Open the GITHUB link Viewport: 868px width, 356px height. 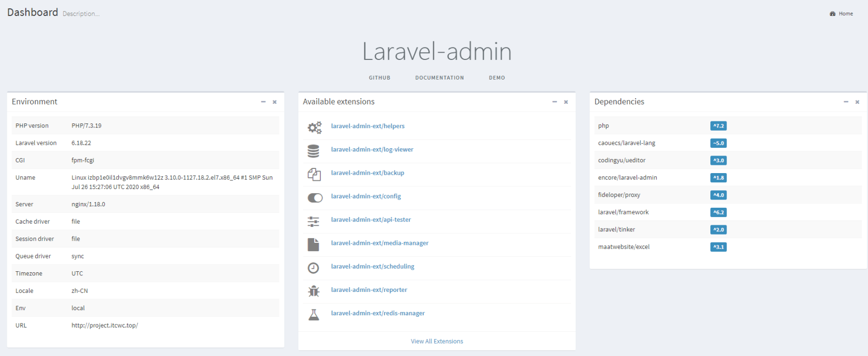[x=380, y=78]
